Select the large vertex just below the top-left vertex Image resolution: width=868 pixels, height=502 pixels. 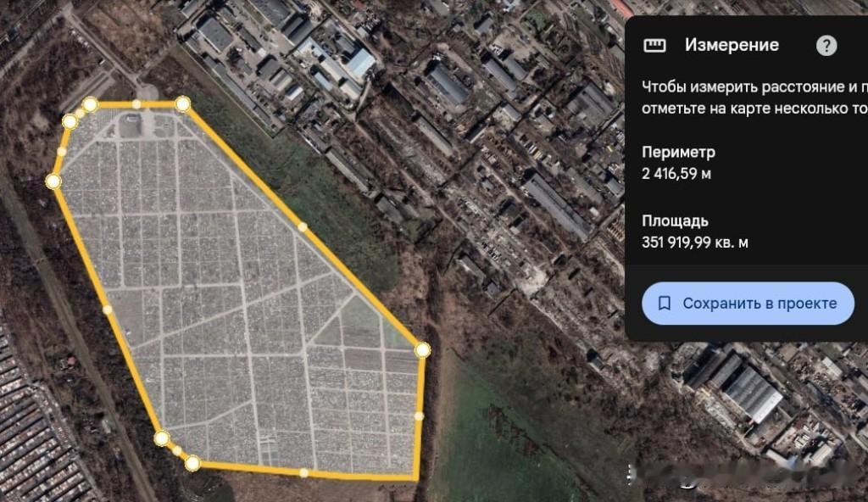70,121
